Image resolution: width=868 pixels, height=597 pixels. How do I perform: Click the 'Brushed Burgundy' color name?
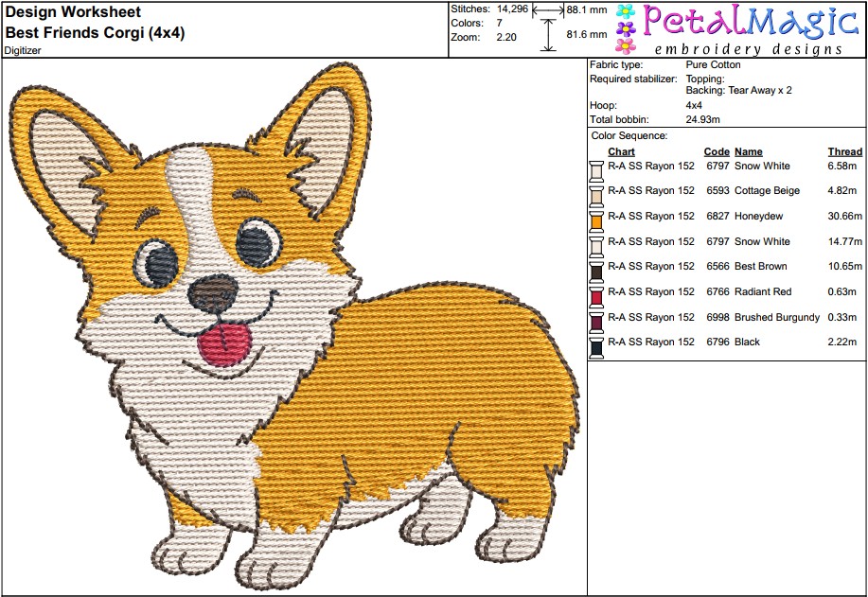click(x=777, y=317)
